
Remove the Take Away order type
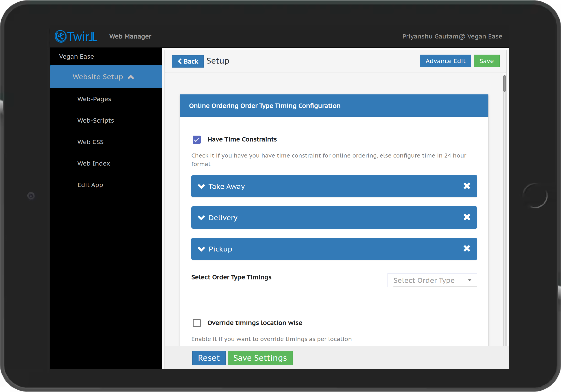[x=467, y=186]
